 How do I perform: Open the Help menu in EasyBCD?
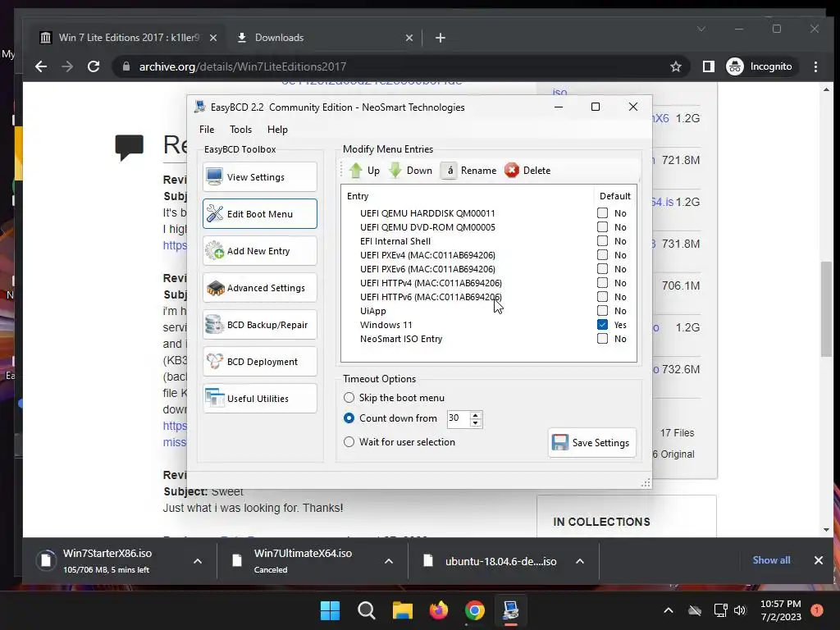point(277,129)
